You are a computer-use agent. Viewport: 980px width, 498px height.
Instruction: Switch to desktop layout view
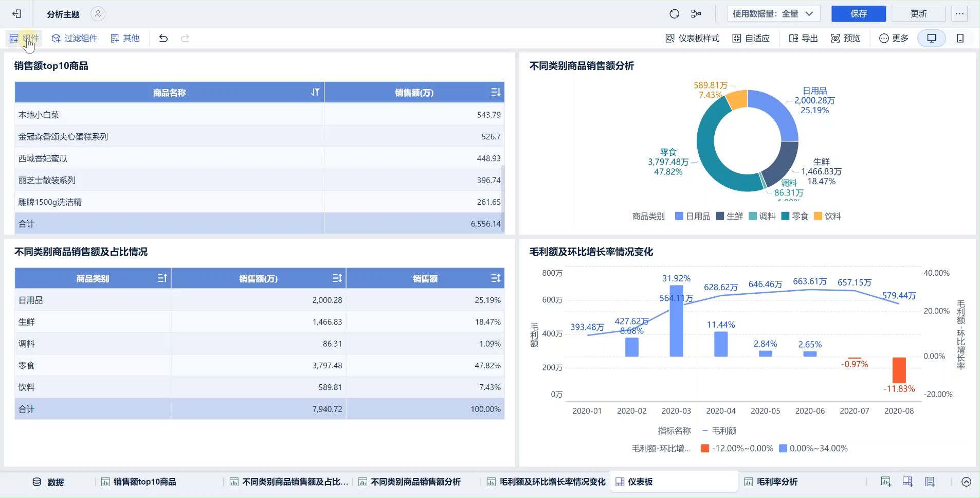pyautogui.click(x=932, y=38)
